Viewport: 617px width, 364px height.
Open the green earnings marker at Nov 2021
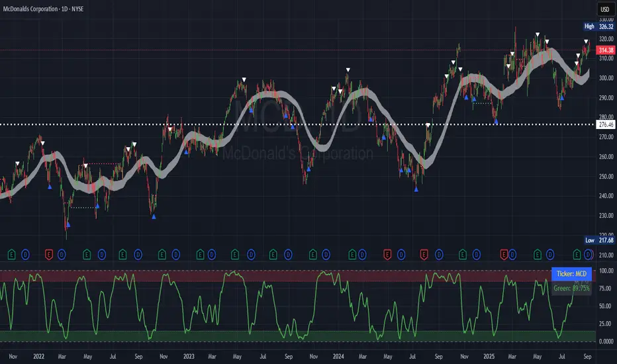[x=11, y=255]
